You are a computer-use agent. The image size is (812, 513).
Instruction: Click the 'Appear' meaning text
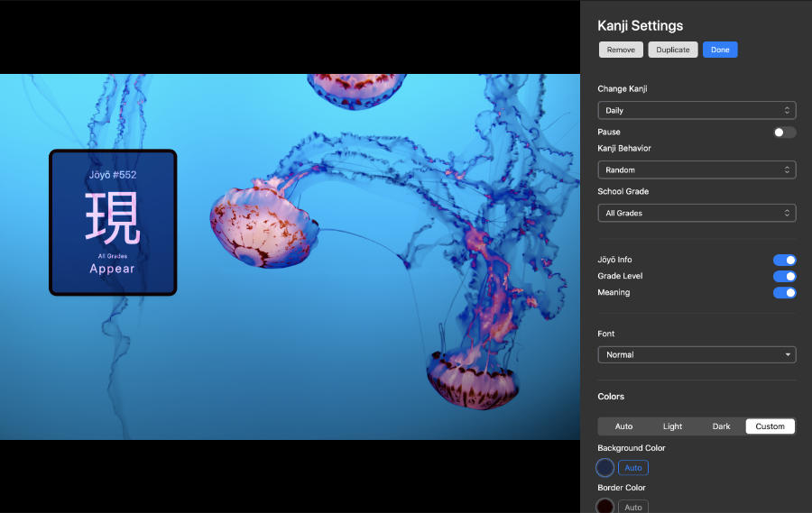112,269
